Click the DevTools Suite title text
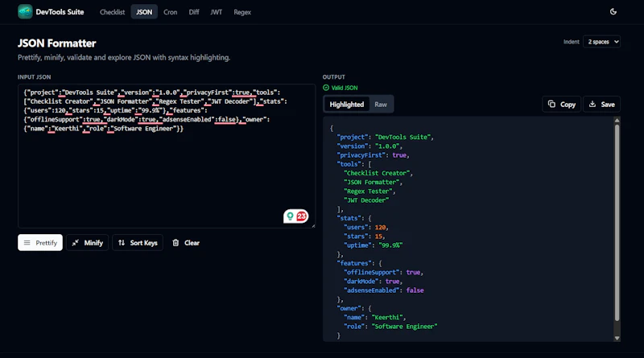 tap(60, 12)
